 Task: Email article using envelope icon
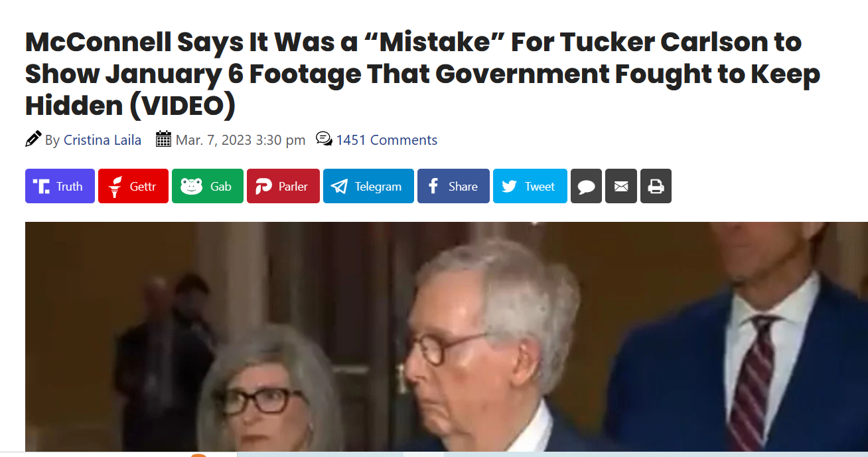click(x=621, y=186)
